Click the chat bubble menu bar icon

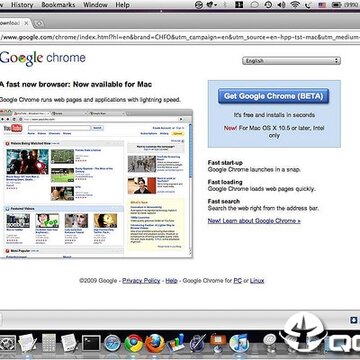[254, 5]
